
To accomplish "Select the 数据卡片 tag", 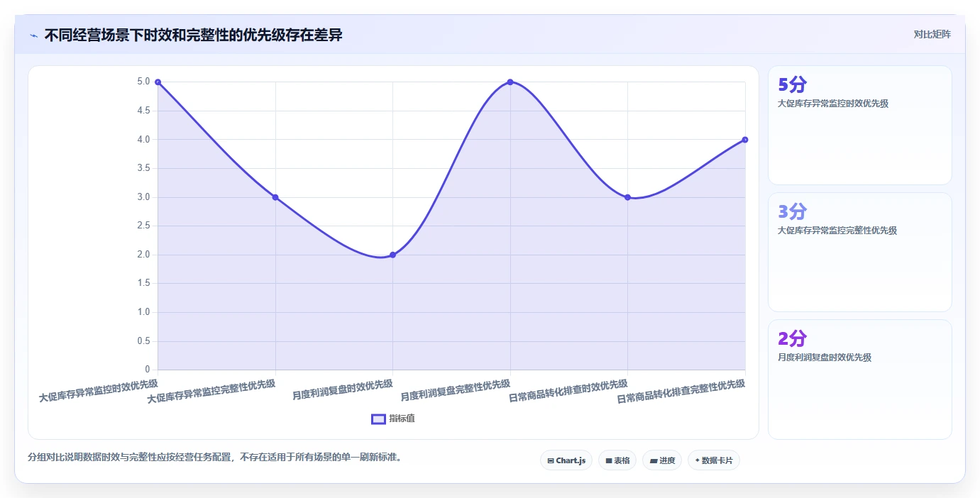I will click(714, 460).
